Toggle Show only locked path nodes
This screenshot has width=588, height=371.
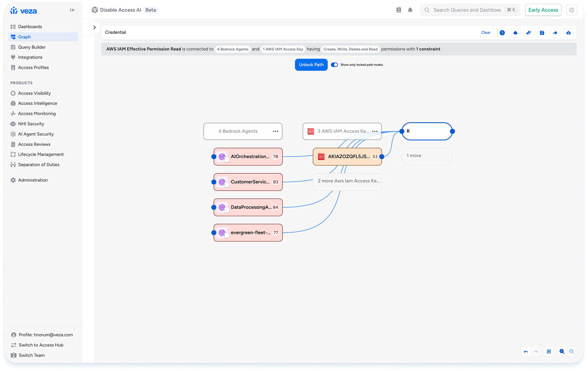point(334,65)
